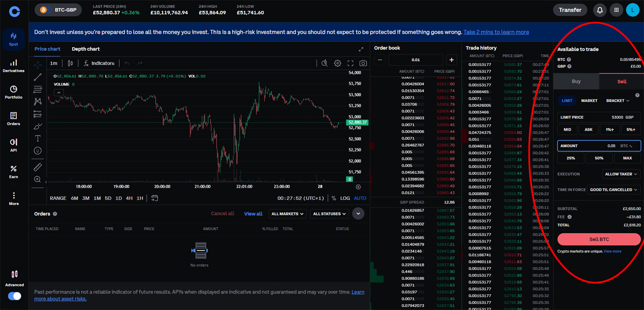Toggle chart fullscreen mode

coord(350,63)
